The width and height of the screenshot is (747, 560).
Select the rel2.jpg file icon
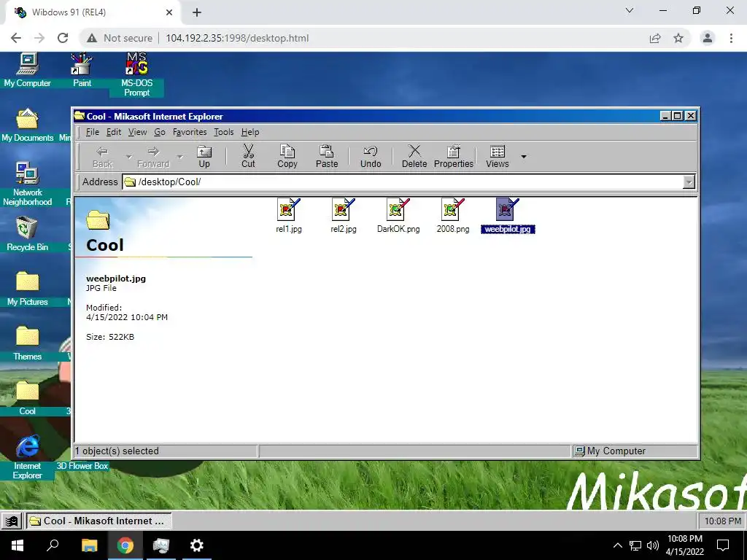(344, 216)
